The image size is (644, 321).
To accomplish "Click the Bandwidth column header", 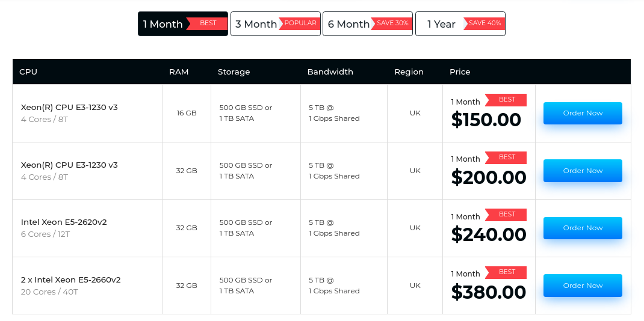I will point(330,72).
